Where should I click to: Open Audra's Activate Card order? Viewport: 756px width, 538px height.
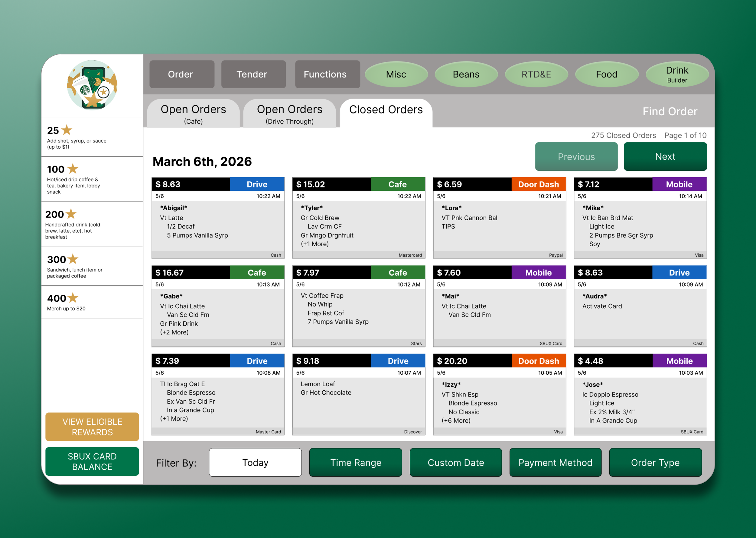[640, 307]
